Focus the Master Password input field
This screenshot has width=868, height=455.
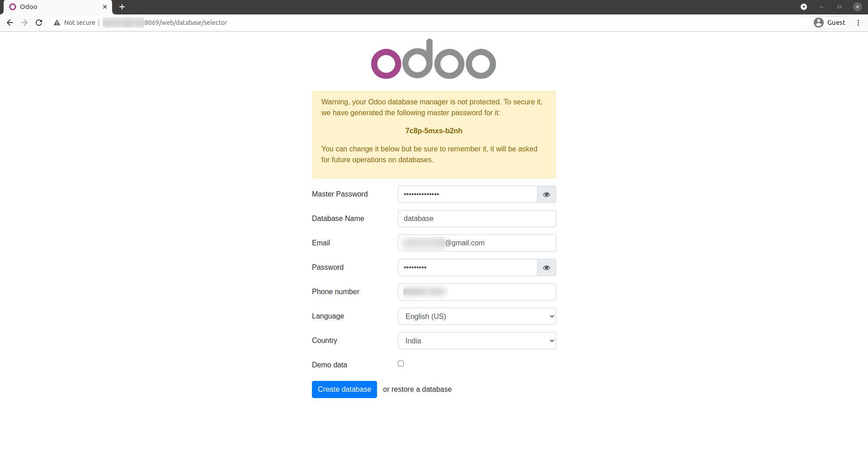(x=467, y=194)
